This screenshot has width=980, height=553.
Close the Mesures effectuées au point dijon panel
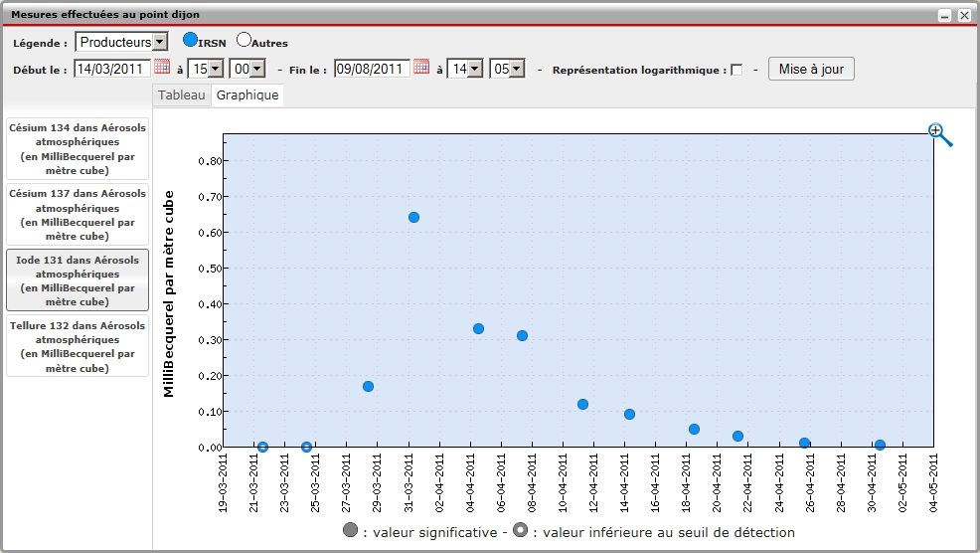coord(964,15)
